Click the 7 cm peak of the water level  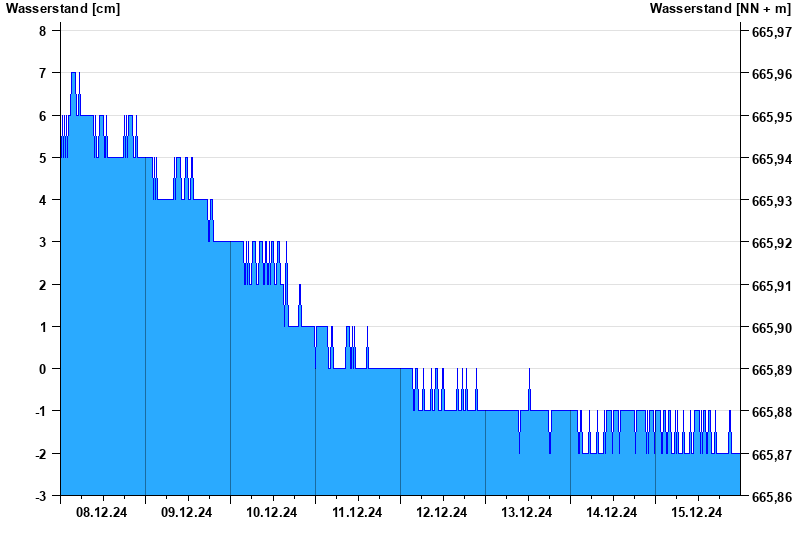point(74,74)
